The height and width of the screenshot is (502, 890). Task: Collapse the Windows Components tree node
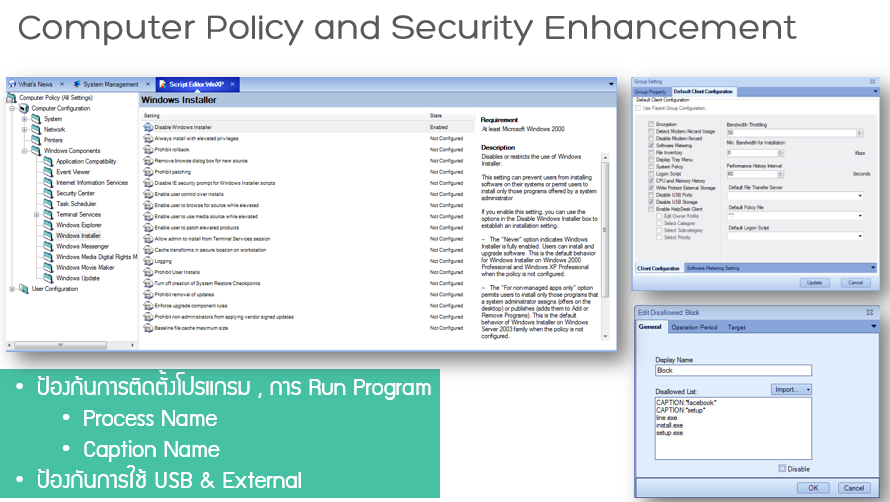24,151
